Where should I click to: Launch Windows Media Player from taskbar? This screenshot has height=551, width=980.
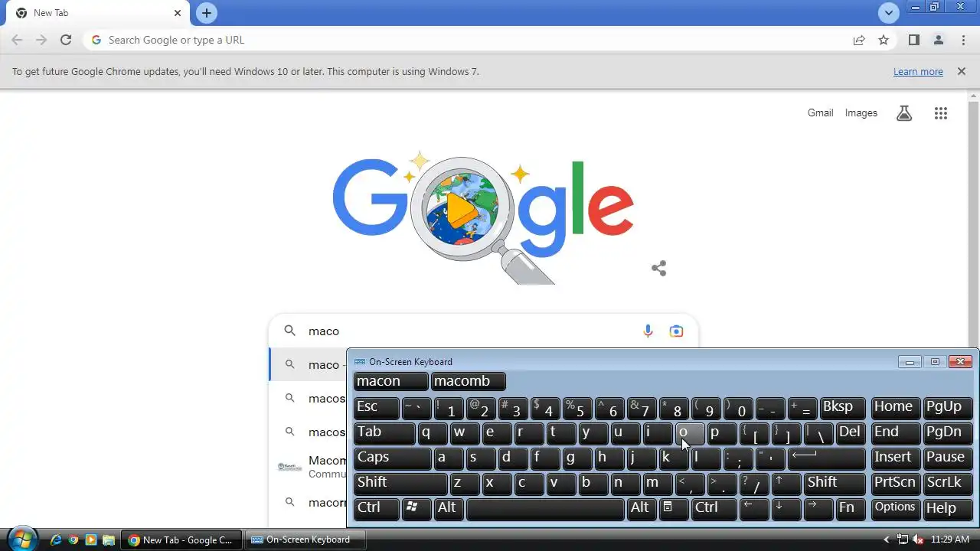click(x=91, y=540)
